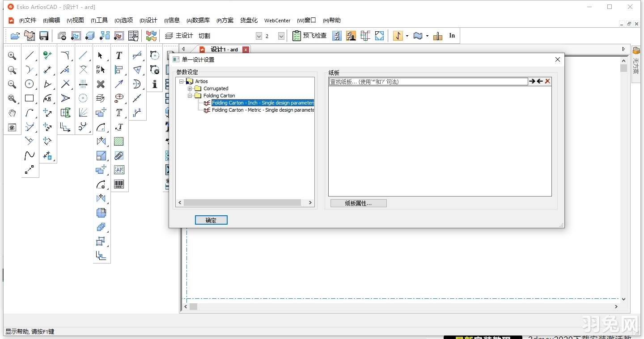Screen dimensions: 644x339
Task: Select the Rectangle tool
Action: tap(30, 99)
